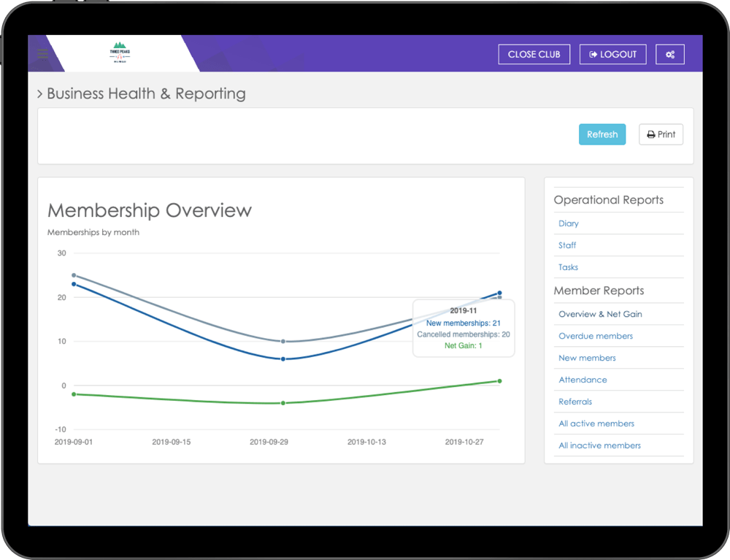
Task: Open the Diary operational report
Action: tap(568, 223)
